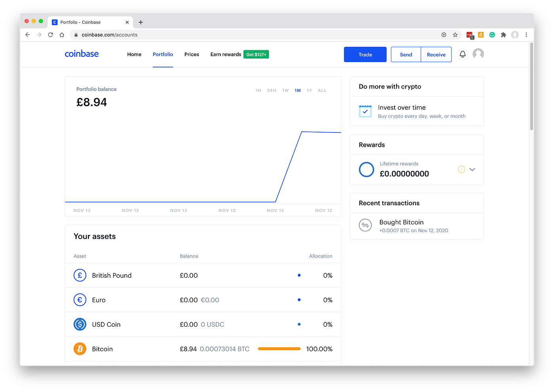Open the Prices nav item
This screenshot has height=392, width=554.
[192, 54]
